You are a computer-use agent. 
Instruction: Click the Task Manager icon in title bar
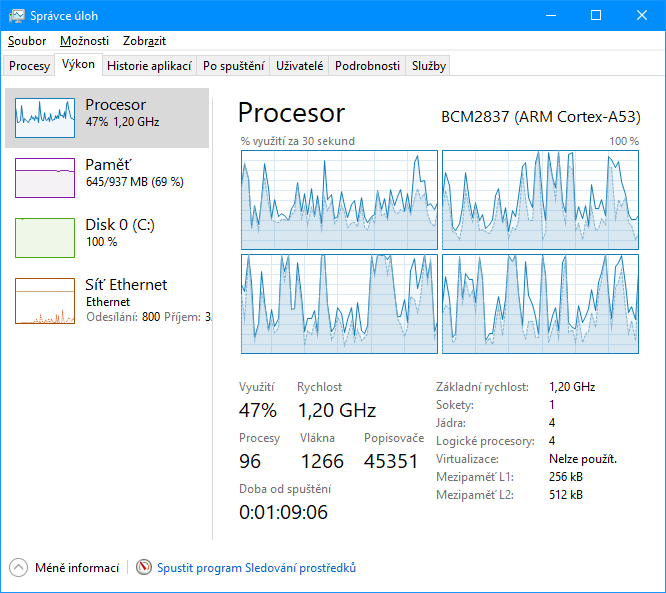(17, 16)
